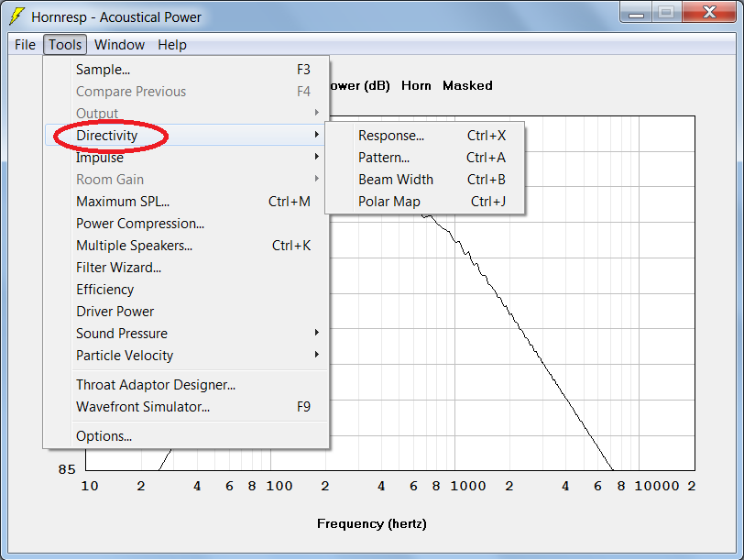Open Power Compression... tool
This screenshot has height=560, width=744.
coord(187,223)
